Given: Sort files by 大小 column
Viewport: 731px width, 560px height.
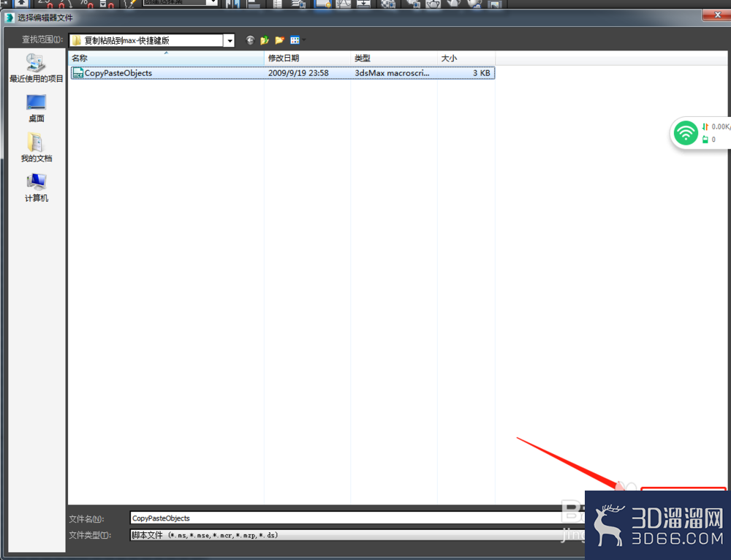Looking at the screenshot, I should pyautogui.click(x=466, y=58).
